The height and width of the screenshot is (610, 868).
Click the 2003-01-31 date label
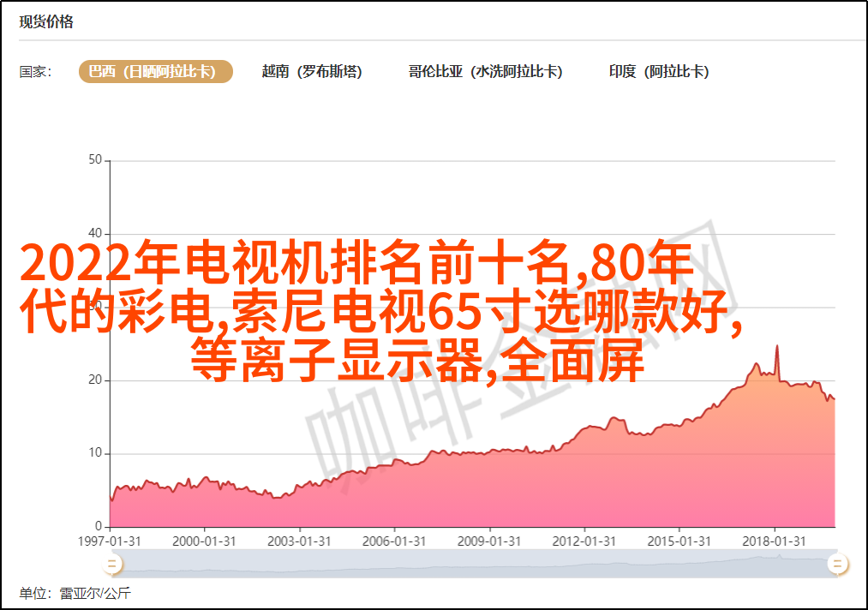[300, 541]
